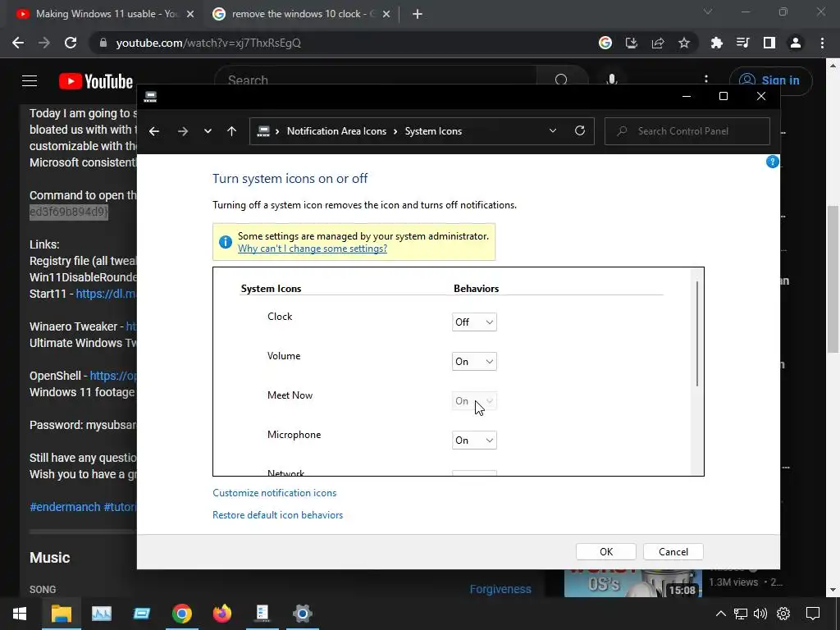The width and height of the screenshot is (840, 630).
Task: Open network icon in system tray
Action: [741, 614]
